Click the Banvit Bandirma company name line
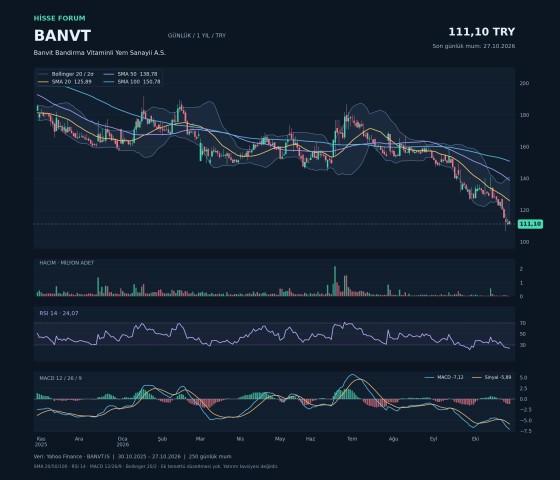 (x=100, y=52)
